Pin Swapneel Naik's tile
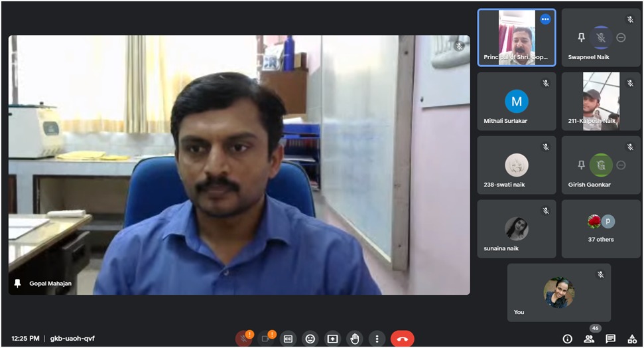The image size is (644, 348). [x=581, y=38]
